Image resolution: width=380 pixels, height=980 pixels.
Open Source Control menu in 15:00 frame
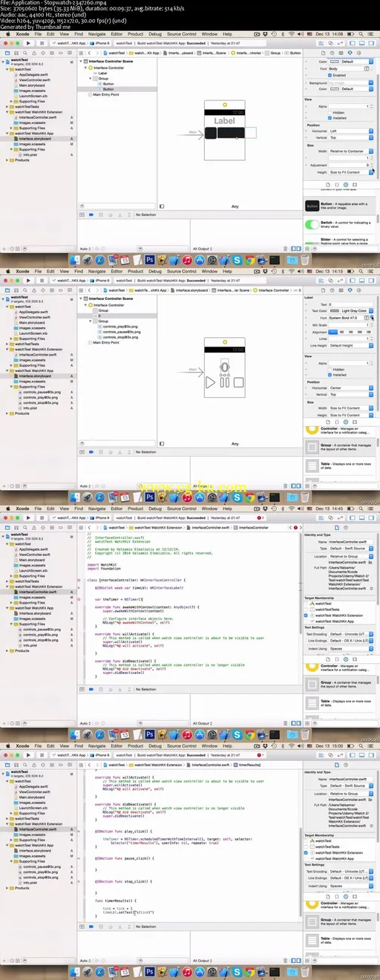[x=182, y=746]
